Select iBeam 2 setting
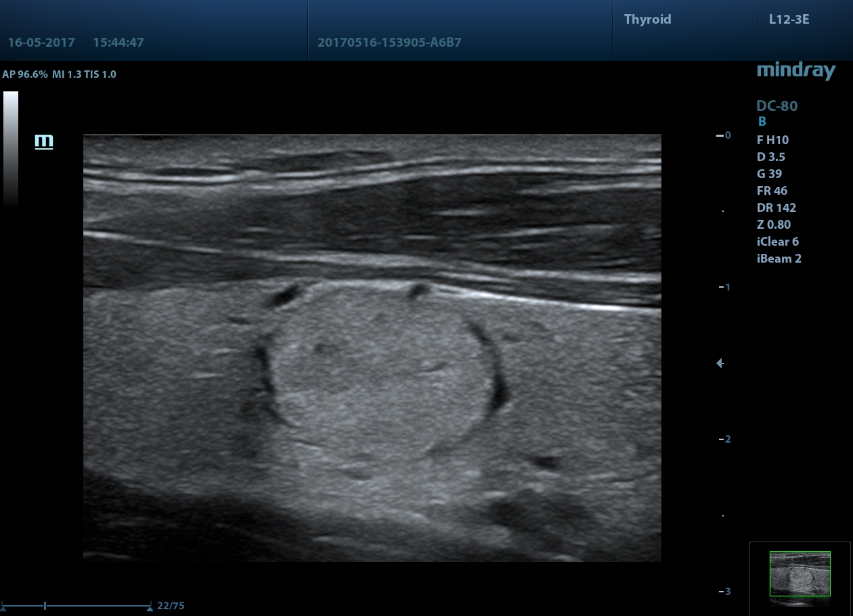 (x=779, y=259)
